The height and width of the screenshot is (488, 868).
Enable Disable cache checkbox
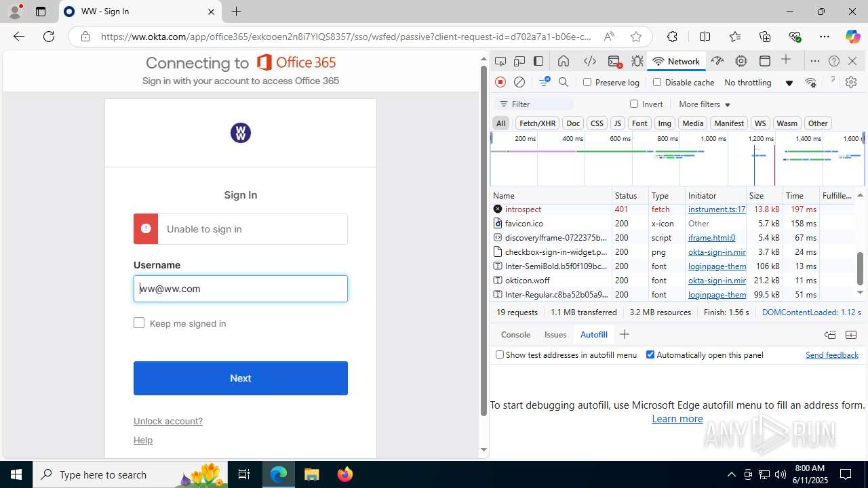(656, 82)
